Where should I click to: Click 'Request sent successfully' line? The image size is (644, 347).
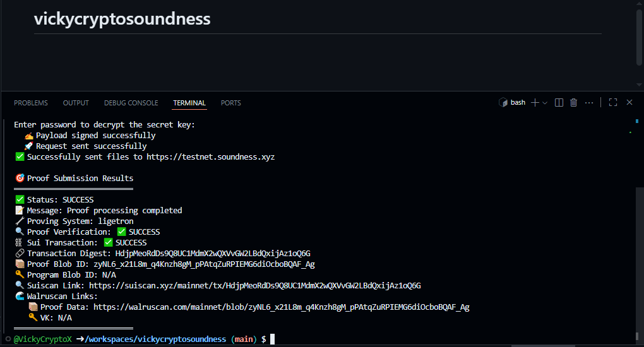click(x=85, y=146)
